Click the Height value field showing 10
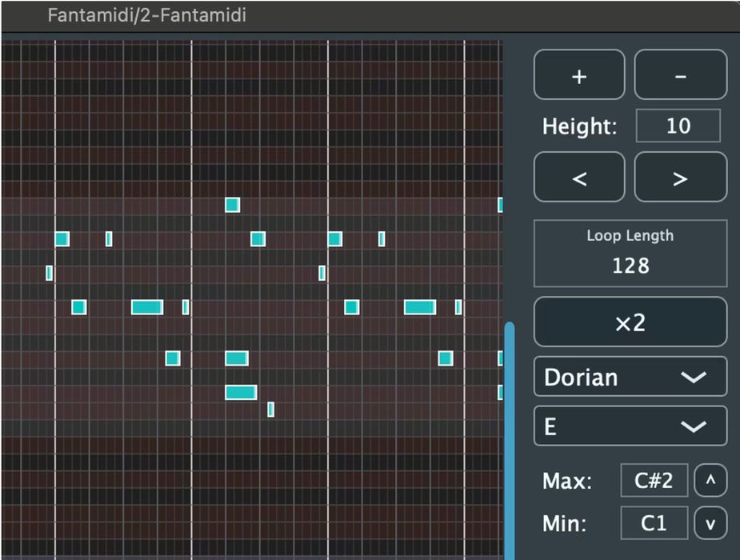 [678, 126]
